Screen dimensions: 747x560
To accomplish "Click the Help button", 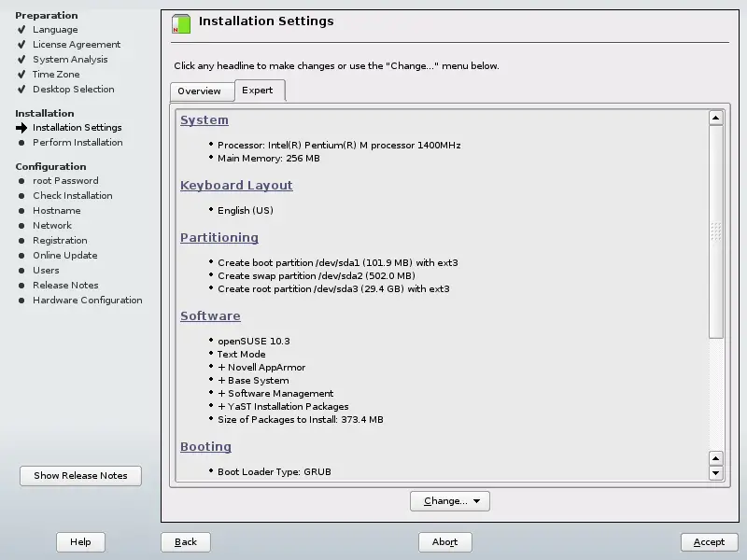I will pyautogui.click(x=80, y=542).
